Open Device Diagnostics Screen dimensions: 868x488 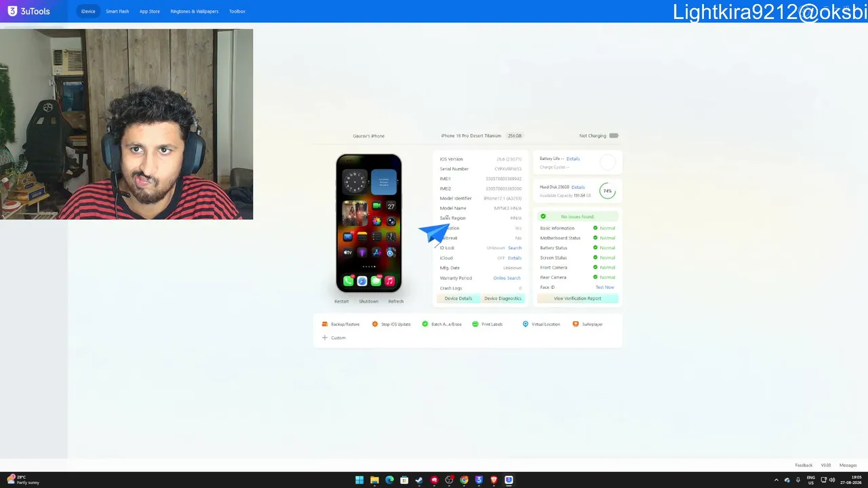(503, 298)
